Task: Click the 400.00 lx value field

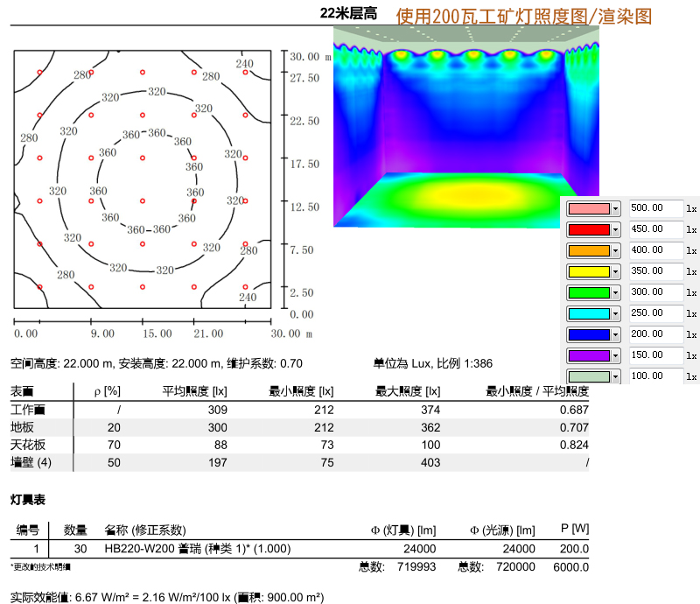Action: pyautogui.click(x=655, y=249)
